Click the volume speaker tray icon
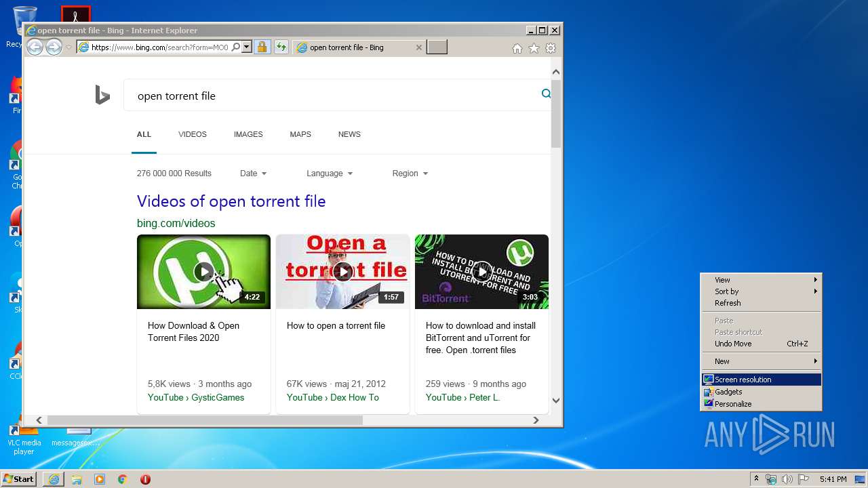This screenshot has width=868, height=488. click(787, 479)
